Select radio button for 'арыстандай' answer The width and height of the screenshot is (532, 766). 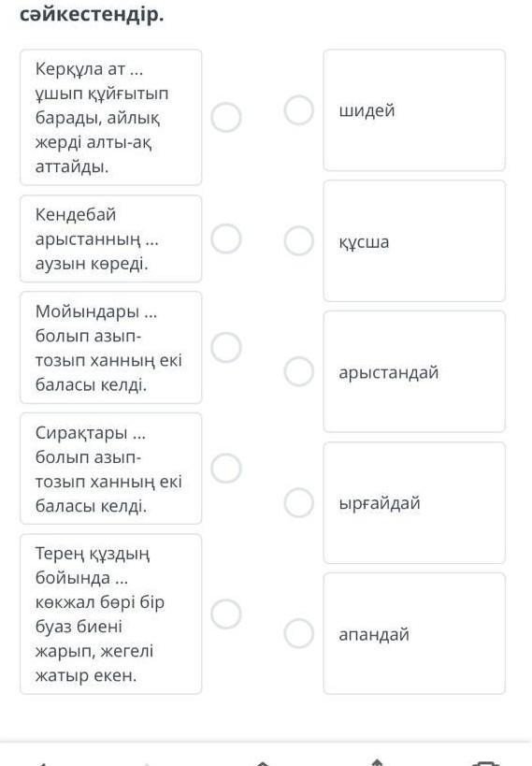click(x=299, y=371)
